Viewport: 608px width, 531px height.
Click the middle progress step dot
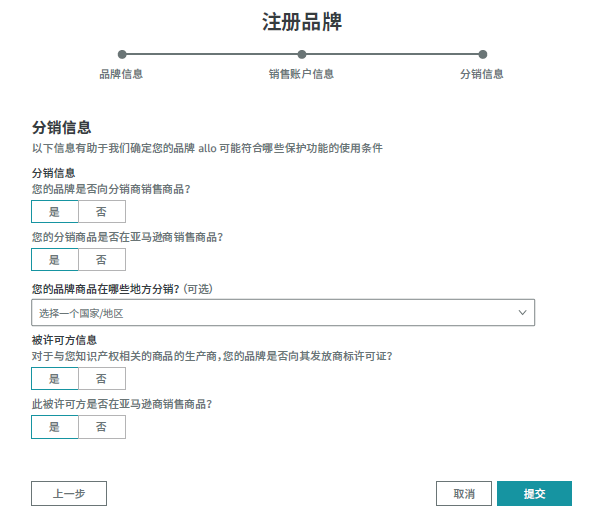302,54
